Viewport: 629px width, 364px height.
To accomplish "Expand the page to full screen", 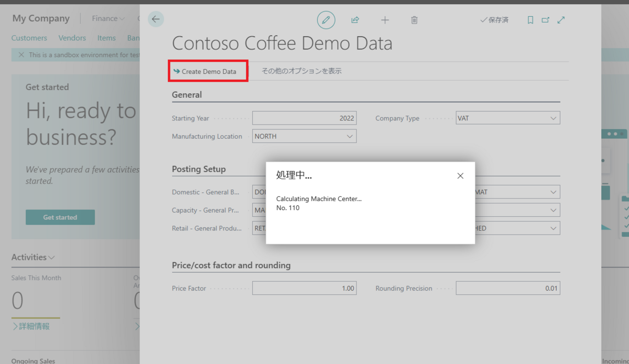I will click(561, 19).
